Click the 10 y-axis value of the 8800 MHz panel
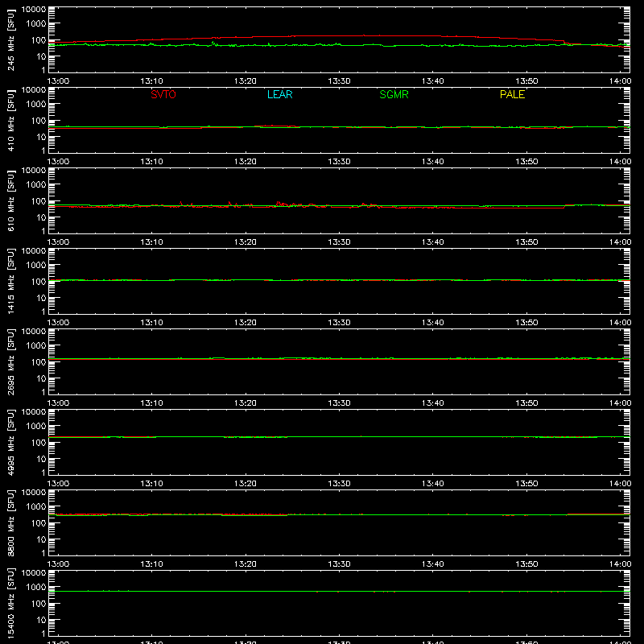The image size is (644, 644). (41, 539)
